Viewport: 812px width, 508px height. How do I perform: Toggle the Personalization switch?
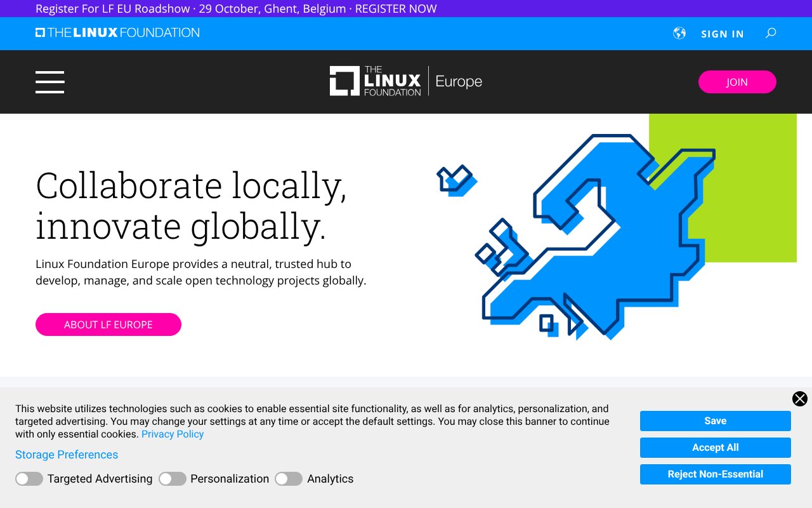click(173, 479)
